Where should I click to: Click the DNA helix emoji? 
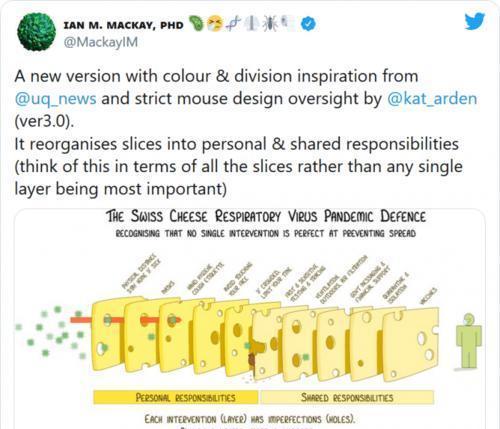[233, 24]
